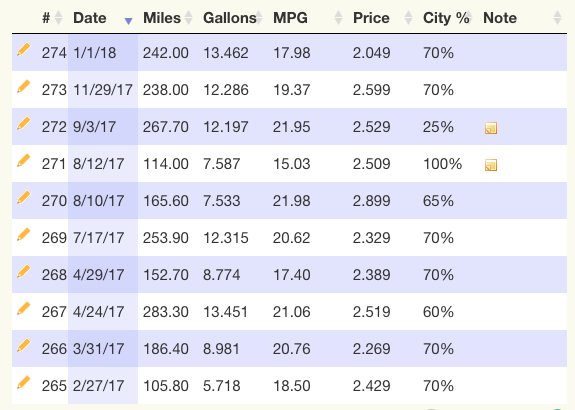The image size is (575, 410).
Task: Edit the 8/12/17 fill-up record
Action: (23, 161)
